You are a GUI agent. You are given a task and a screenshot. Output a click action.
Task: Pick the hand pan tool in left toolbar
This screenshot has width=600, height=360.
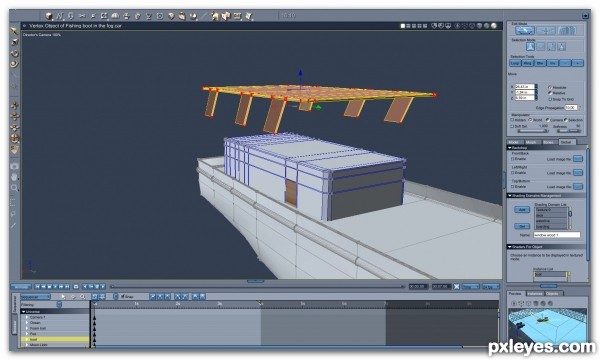pos(14,177)
